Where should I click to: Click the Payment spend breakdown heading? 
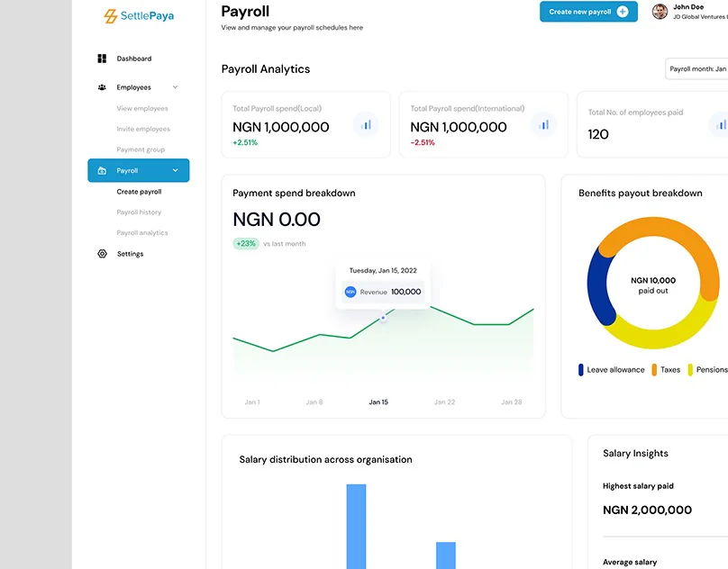click(294, 193)
